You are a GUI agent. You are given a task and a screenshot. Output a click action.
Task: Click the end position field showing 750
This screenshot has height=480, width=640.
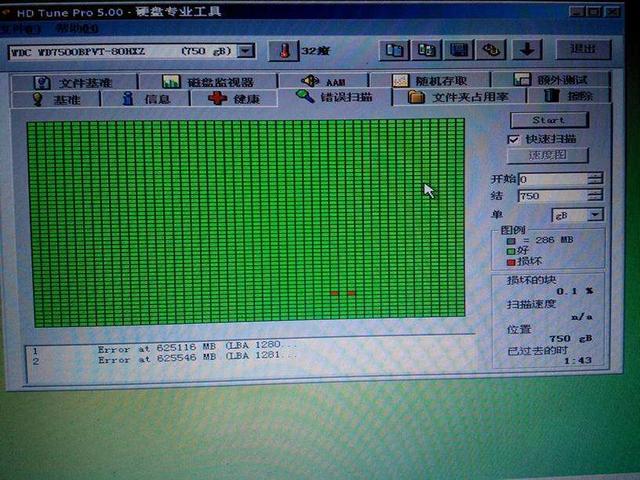click(551, 196)
